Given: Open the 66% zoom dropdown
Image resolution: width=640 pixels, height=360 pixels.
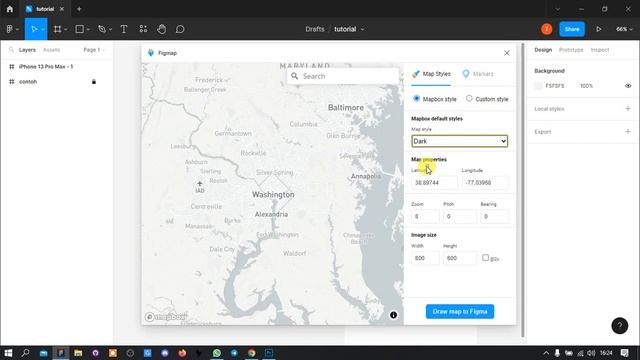Looking at the screenshot, I should [x=624, y=29].
